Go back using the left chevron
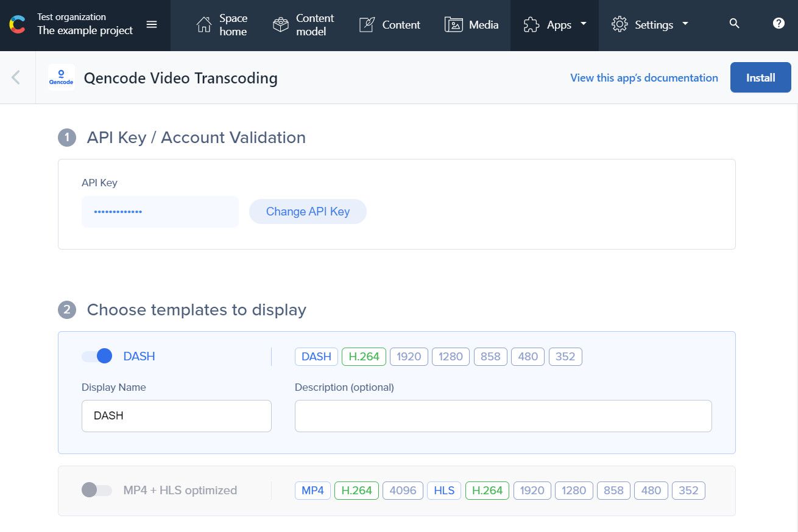The height and width of the screenshot is (532, 798). point(16,77)
